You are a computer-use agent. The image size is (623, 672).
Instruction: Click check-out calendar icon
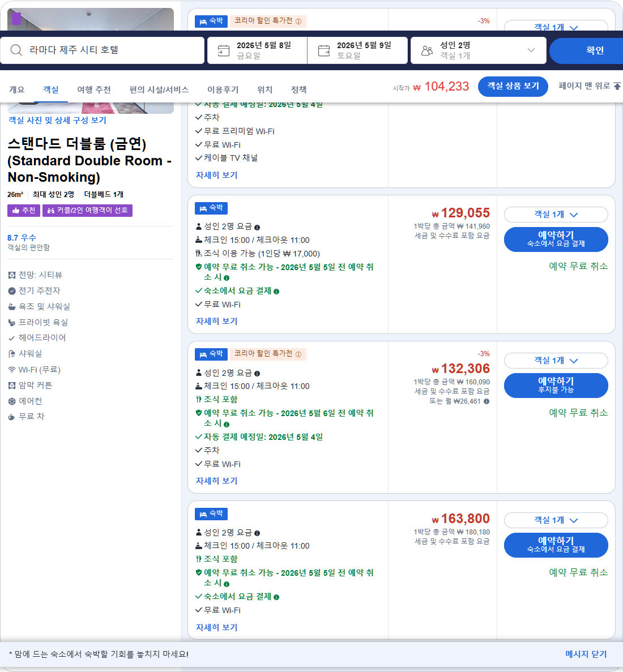(324, 51)
